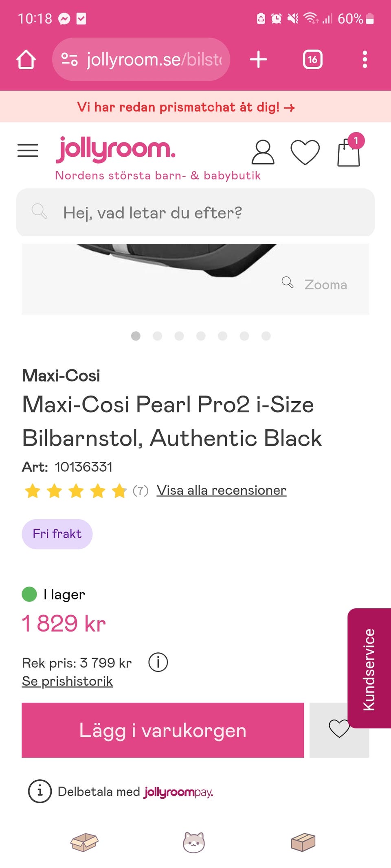Open info about recommended price
The height and width of the screenshot is (868, 391).
[x=158, y=662]
